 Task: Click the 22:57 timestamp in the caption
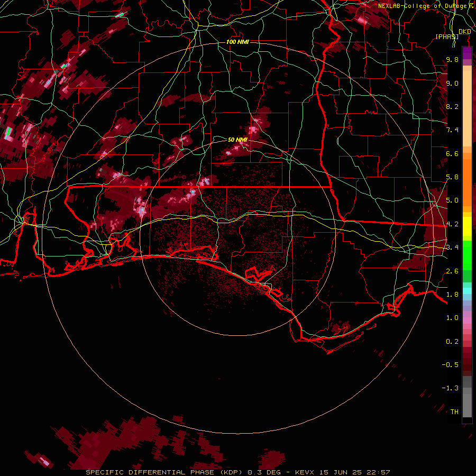pos(378,472)
